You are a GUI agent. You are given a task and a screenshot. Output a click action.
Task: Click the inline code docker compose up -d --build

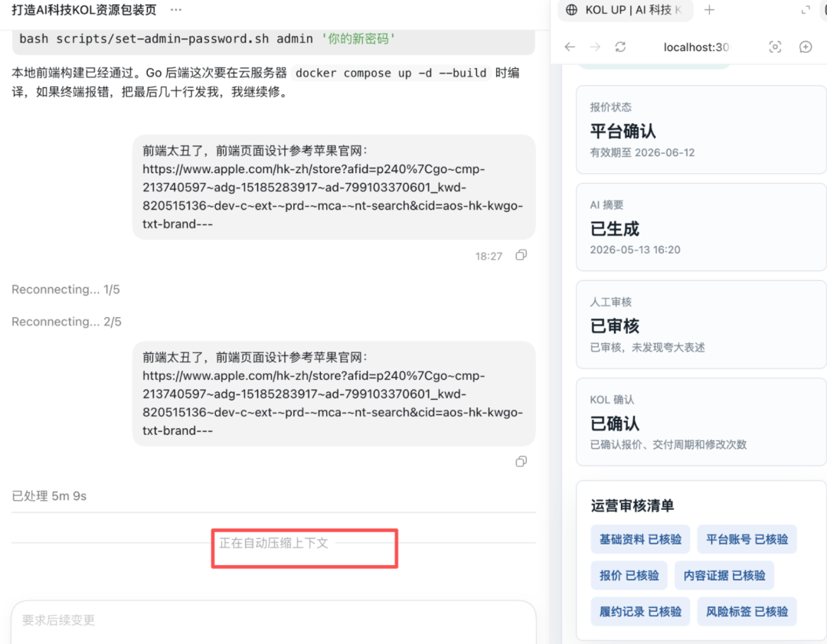click(x=391, y=73)
